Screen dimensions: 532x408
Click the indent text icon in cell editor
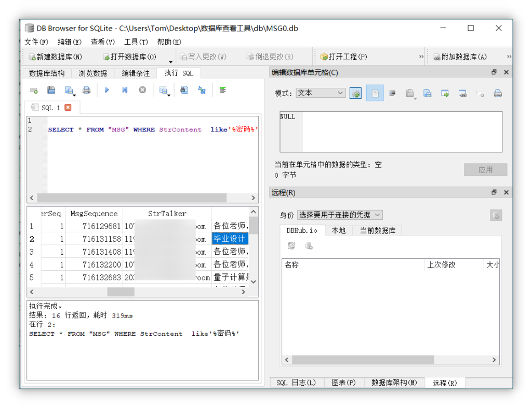[x=392, y=94]
